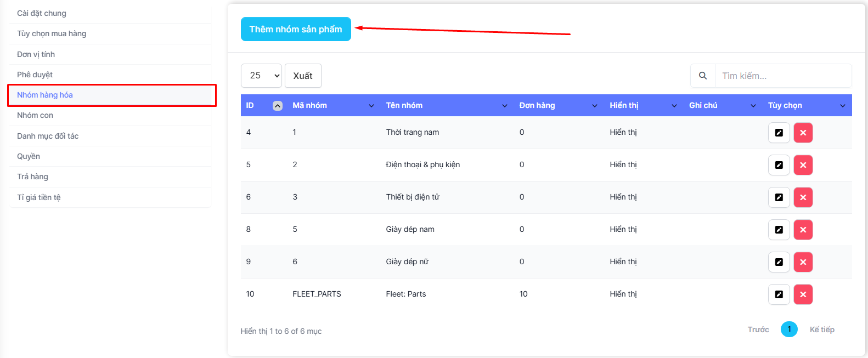Edit the Giày dép nam row

coord(779,230)
